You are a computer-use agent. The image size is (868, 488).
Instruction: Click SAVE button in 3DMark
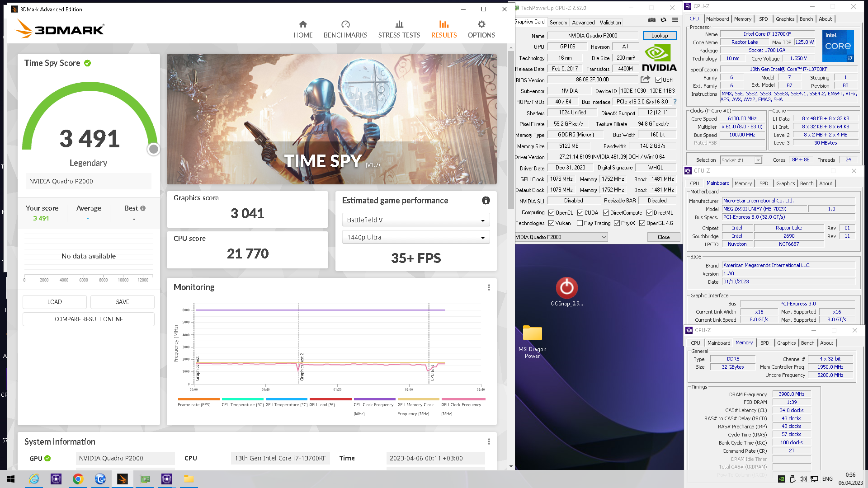pos(123,302)
